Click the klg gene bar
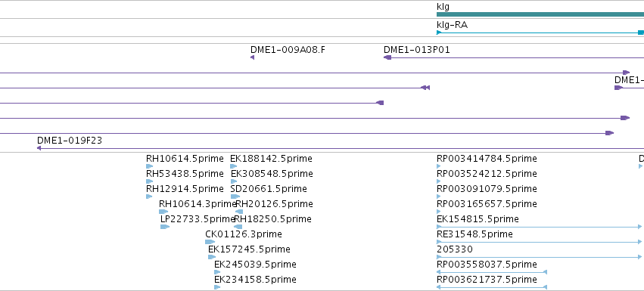This screenshot has width=644, height=291. point(540,14)
